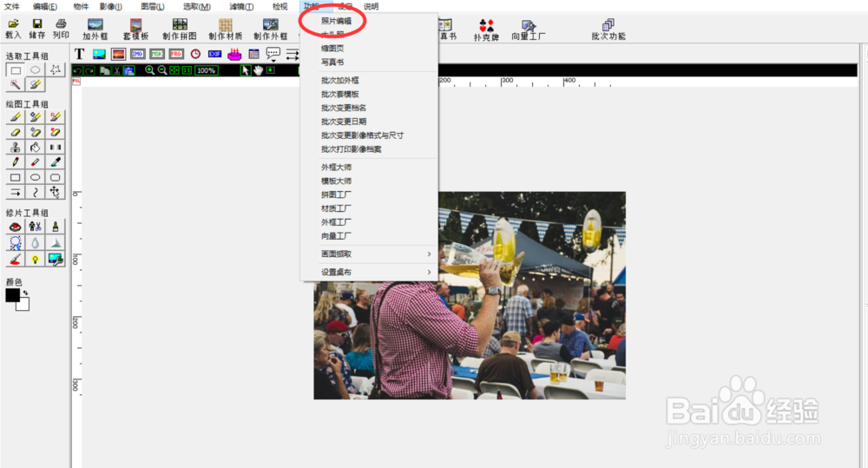Viewport: 868px width, 468px height.
Task: Select the rectangular marquee selection tool
Action: 16,69
